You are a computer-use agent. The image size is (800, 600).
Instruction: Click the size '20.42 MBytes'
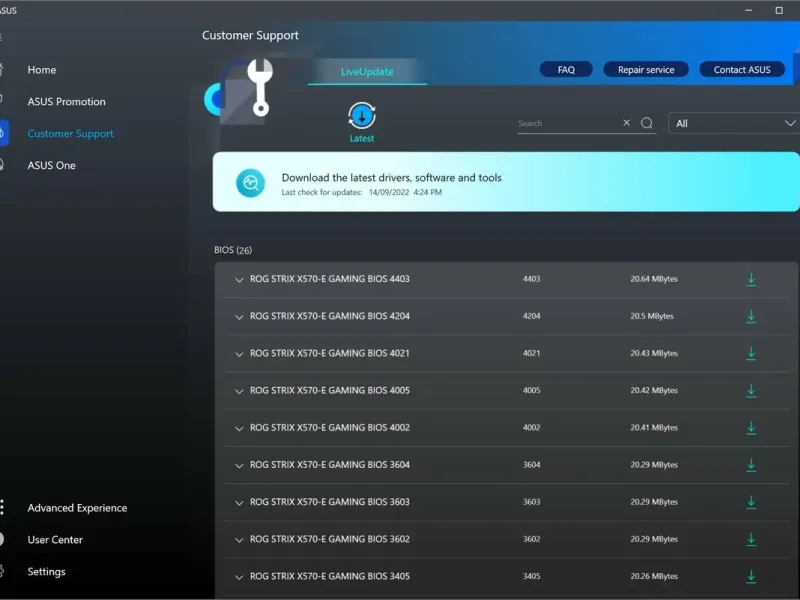654,390
